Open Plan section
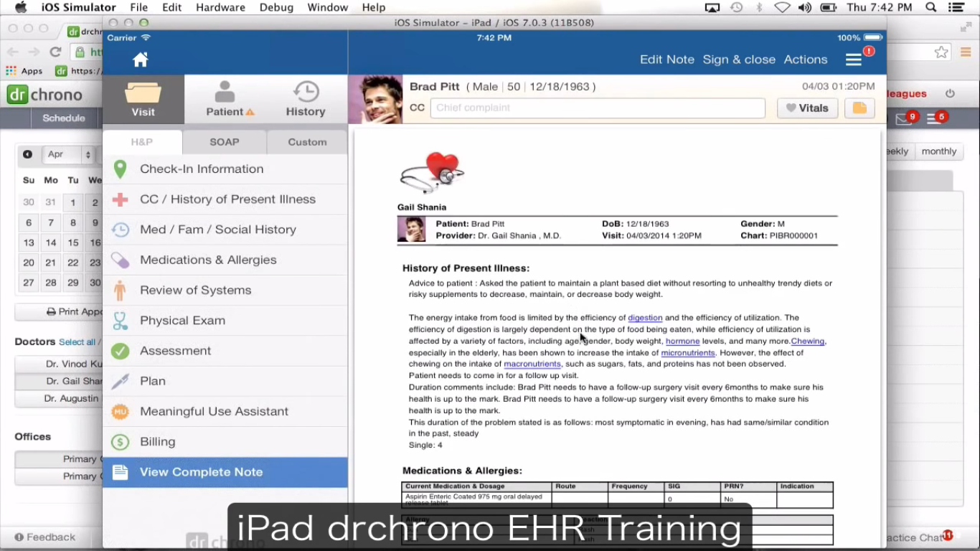Screen dimensions: 980x551 click(x=225, y=381)
